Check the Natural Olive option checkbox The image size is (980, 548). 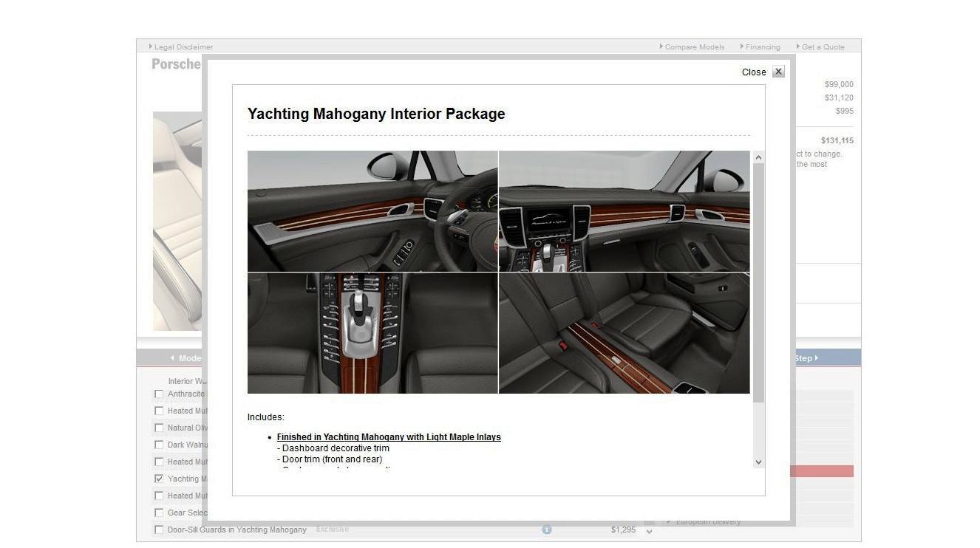tap(159, 428)
